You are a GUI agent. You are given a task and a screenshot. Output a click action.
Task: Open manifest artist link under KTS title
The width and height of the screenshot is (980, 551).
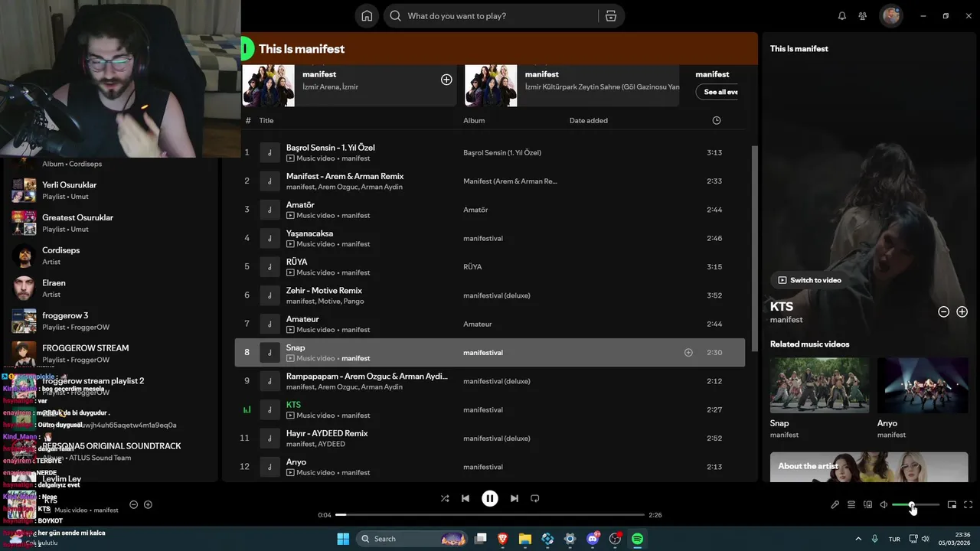point(786,320)
